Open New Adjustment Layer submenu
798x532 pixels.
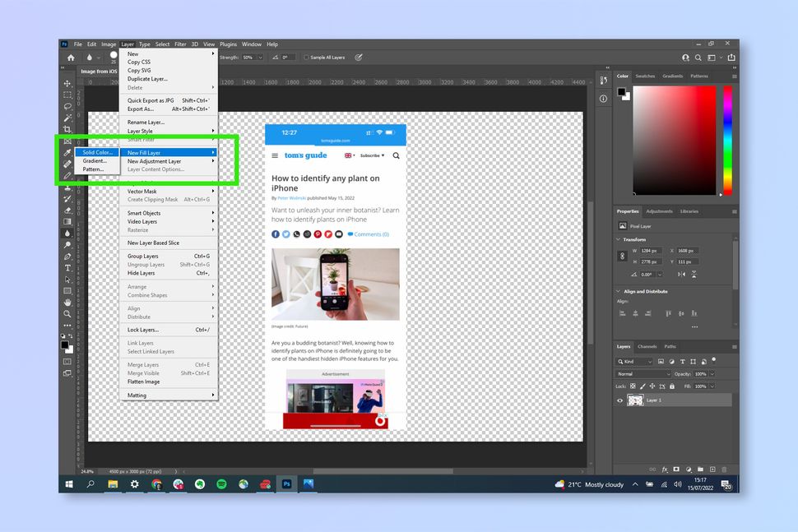pyautogui.click(x=169, y=161)
